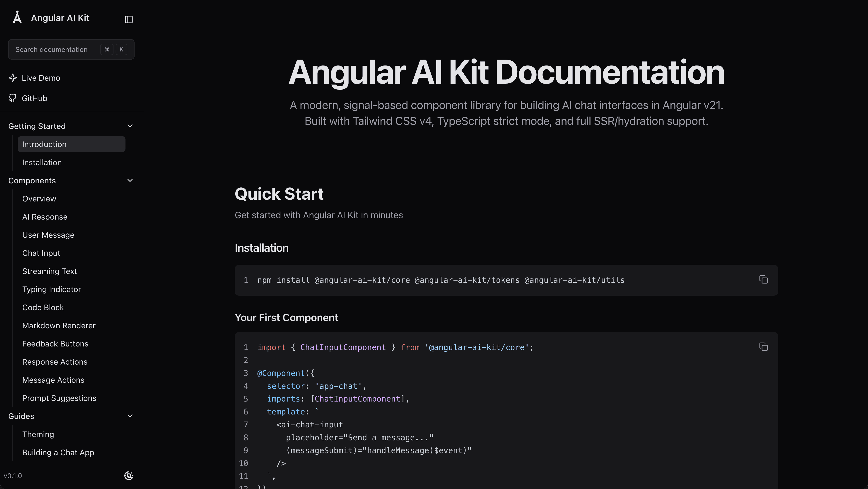This screenshot has width=868, height=489.
Task: Switch theme using the footer theme toggle
Action: pyautogui.click(x=129, y=476)
